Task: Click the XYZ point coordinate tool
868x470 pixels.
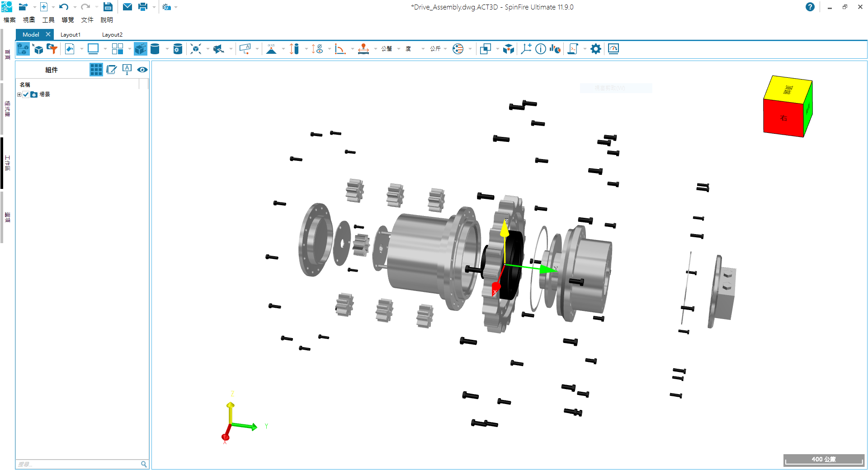Action: [x=271, y=49]
